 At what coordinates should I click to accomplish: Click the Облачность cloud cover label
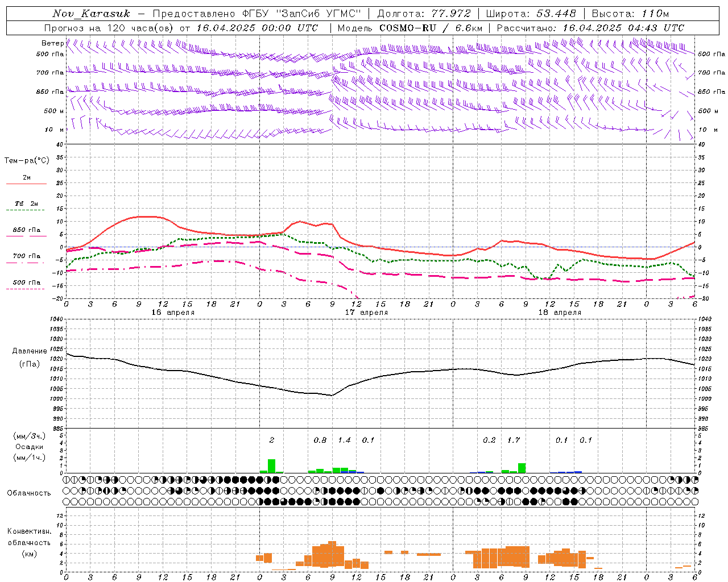click(29, 493)
